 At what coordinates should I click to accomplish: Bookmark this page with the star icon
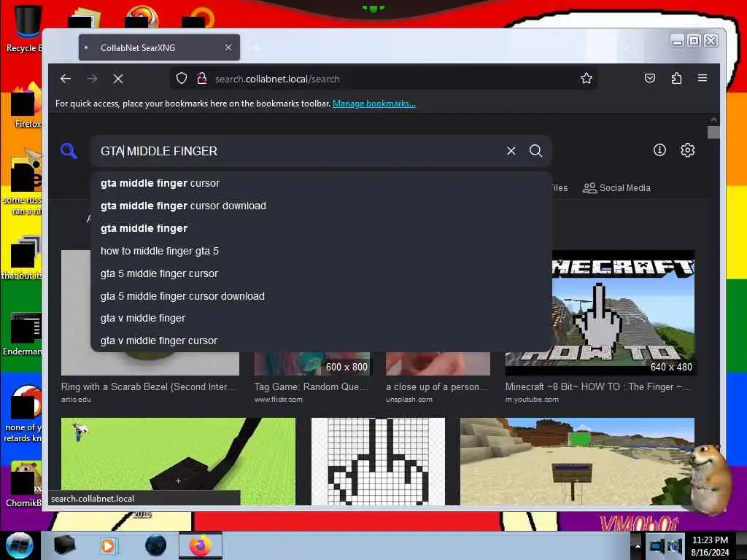(x=587, y=79)
